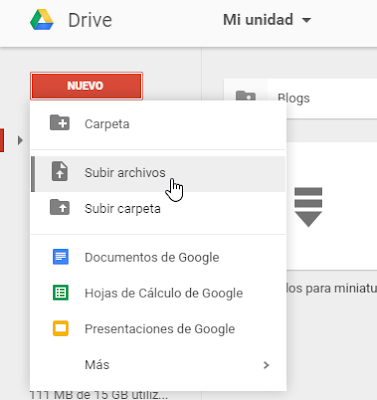The height and width of the screenshot is (400, 377).
Task: Click the blue Google Docs icon
Action: pyautogui.click(x=61, y=257)
